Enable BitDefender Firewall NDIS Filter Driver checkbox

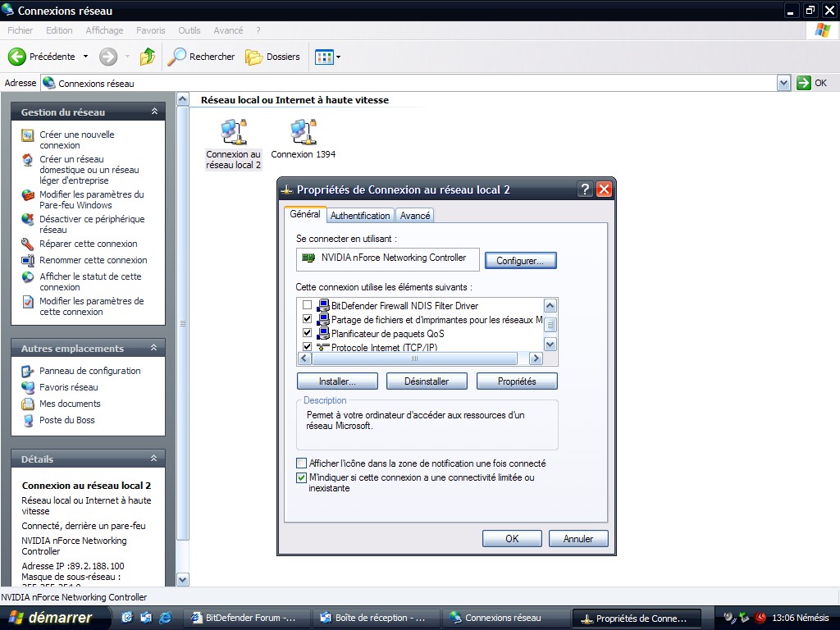click(307, 305)
